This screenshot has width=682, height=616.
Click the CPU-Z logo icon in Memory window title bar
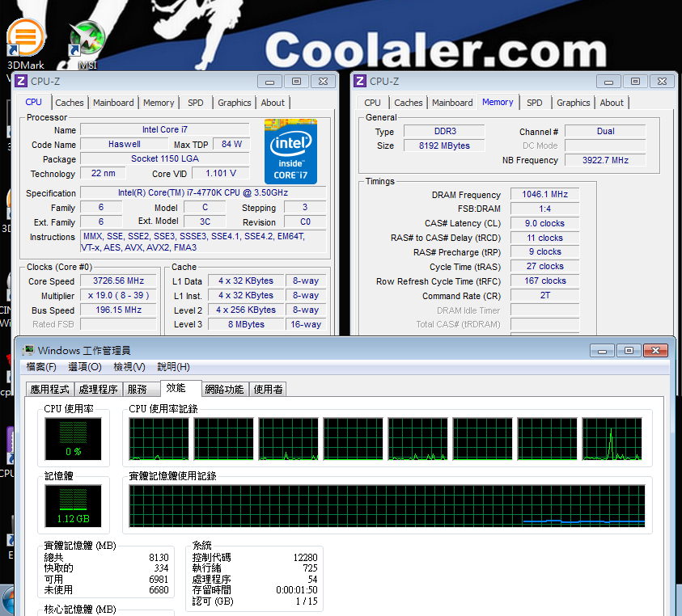click(360, 82)
